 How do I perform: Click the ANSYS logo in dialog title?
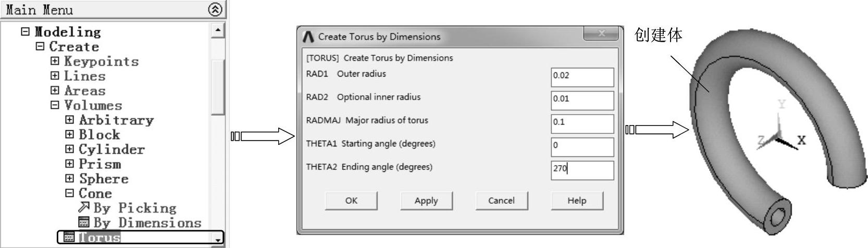tap(308, 36)
